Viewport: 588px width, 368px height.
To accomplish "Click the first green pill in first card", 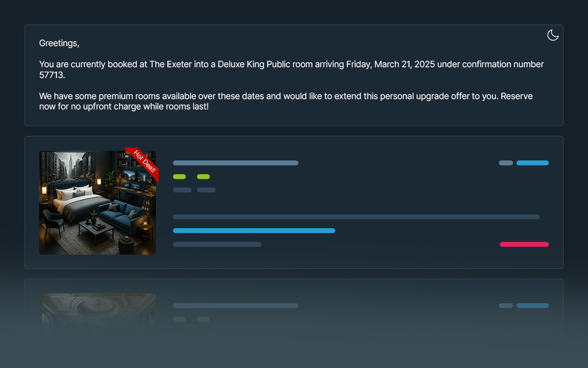I will (179, 177).
